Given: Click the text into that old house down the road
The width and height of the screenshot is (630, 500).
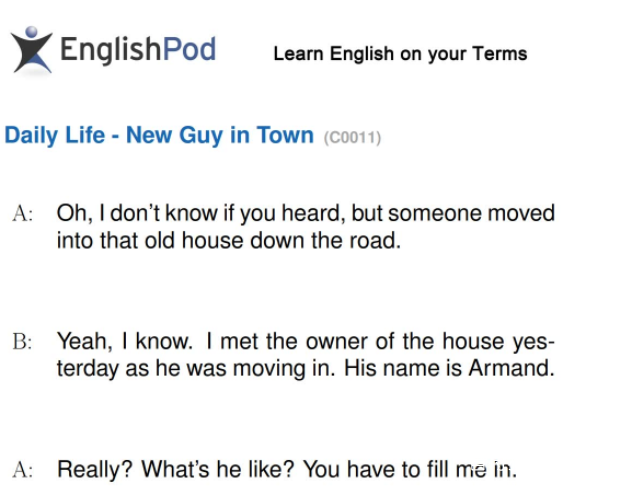Looking at the screenshot, I should [229, 240].
